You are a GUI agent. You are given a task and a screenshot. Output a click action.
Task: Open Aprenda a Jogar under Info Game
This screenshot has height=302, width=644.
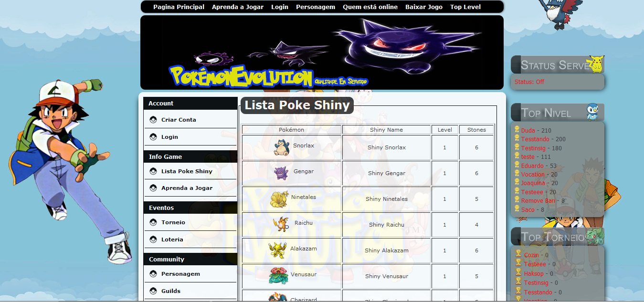pos(187,188)
